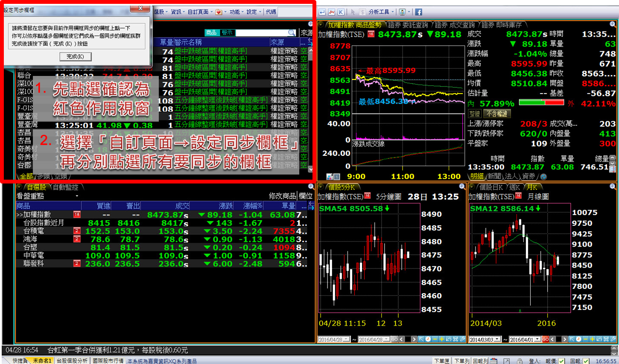Toggle the 報價 checkbox in status bar
This screenshot has height=364, width=619.
click(561, 361)
